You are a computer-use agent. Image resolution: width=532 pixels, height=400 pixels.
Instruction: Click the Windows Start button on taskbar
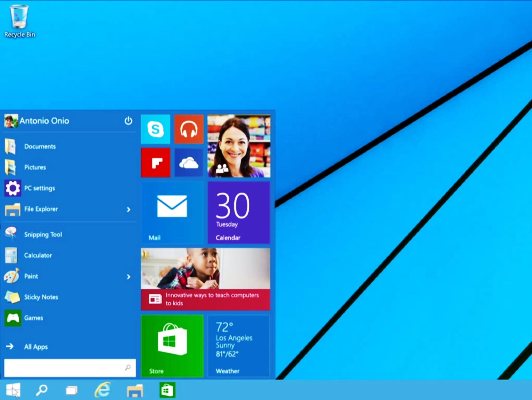click(13, 390)
